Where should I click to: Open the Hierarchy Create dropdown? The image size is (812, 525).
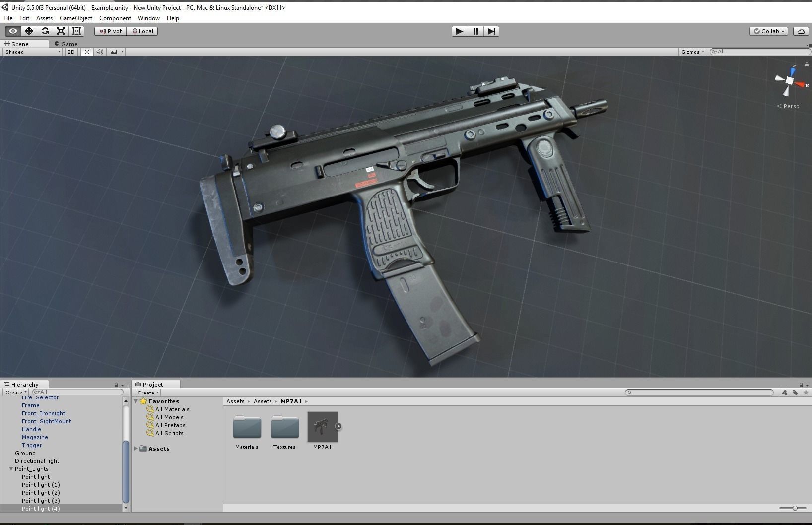(x=16, y=392)
